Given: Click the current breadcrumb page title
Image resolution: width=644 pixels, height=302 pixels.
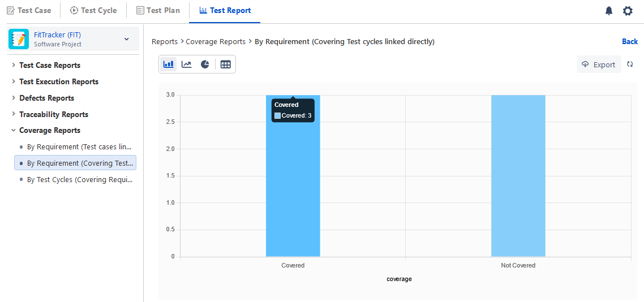Looking at the screenshot, I should click(x=345, y=41).
